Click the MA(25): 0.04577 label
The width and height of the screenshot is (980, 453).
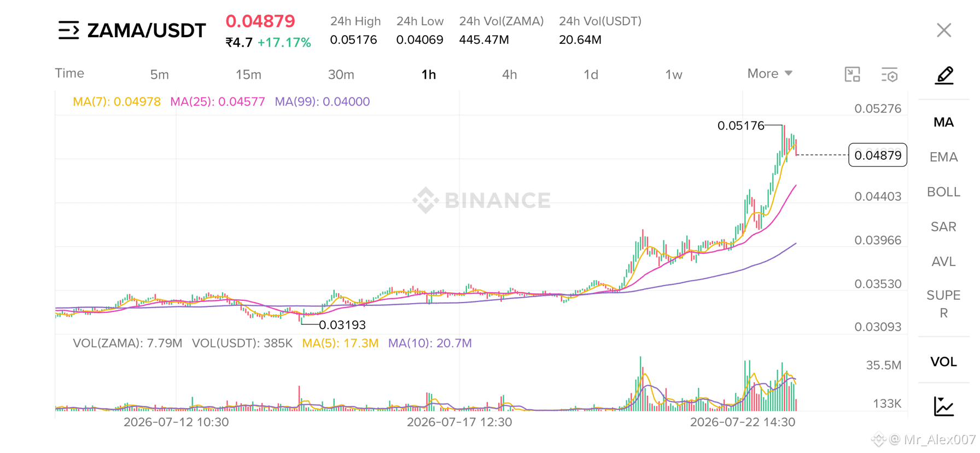coord(218,102)
